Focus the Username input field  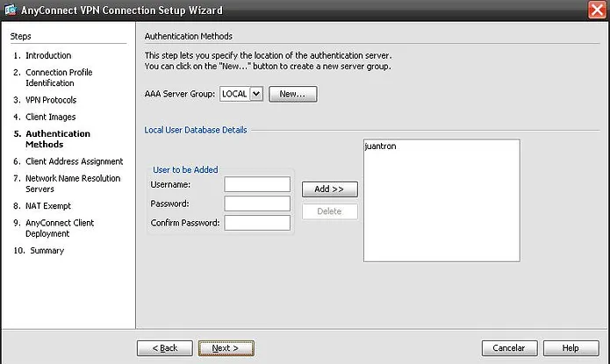click(257, 184)
